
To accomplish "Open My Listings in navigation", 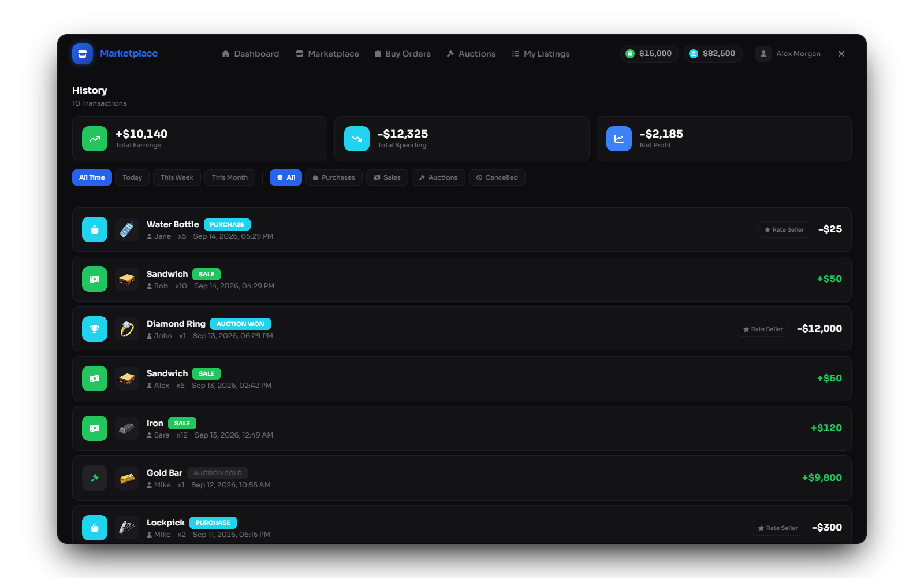I will coord(541,54).
